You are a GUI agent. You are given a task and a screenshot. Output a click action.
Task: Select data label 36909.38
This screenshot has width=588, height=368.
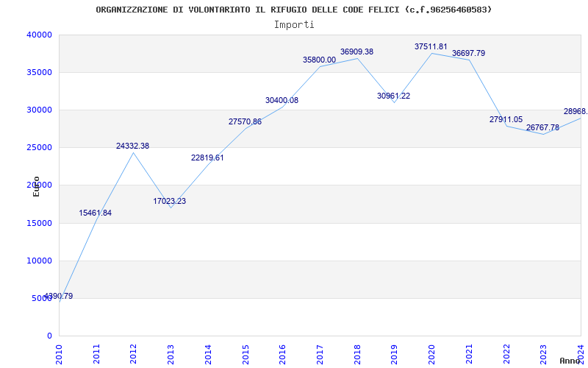coord(357,52)
